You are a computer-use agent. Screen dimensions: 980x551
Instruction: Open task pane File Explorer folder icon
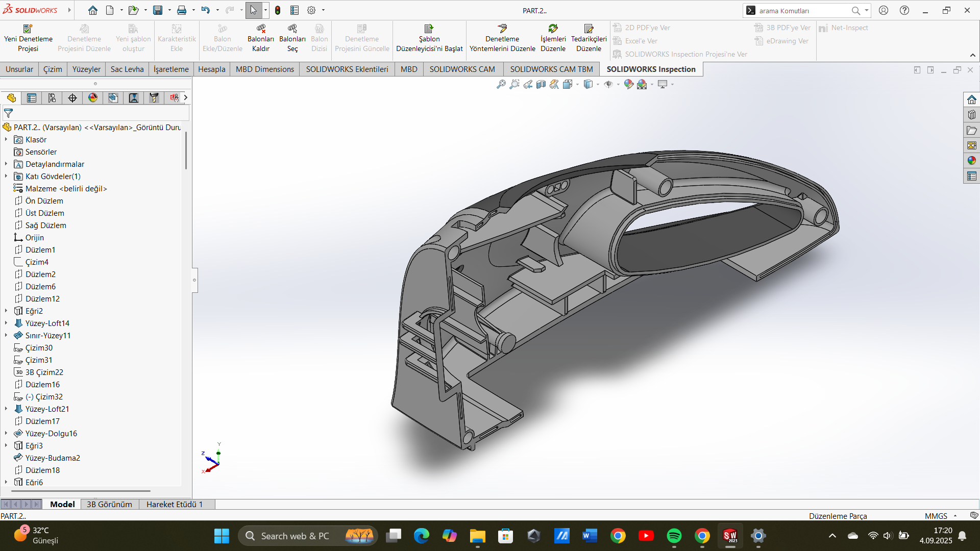pyautogui.click(x=972, y=130)
